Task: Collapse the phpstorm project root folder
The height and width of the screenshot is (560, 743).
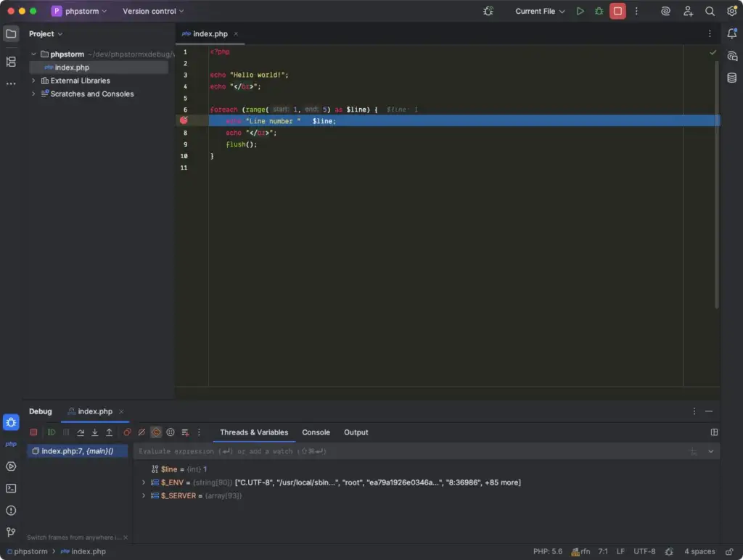Action: coord(33,54)
